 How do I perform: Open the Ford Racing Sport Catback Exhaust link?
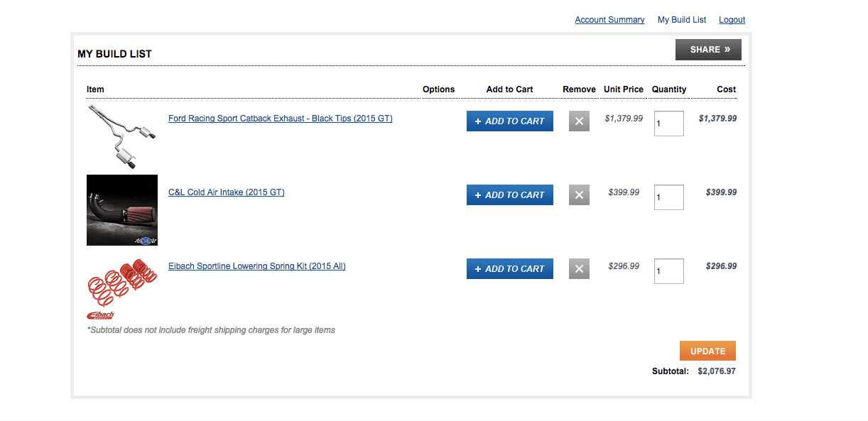281,119
